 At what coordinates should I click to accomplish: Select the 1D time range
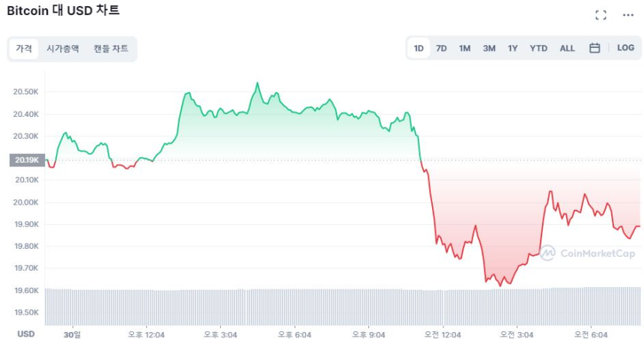[419, 48]
